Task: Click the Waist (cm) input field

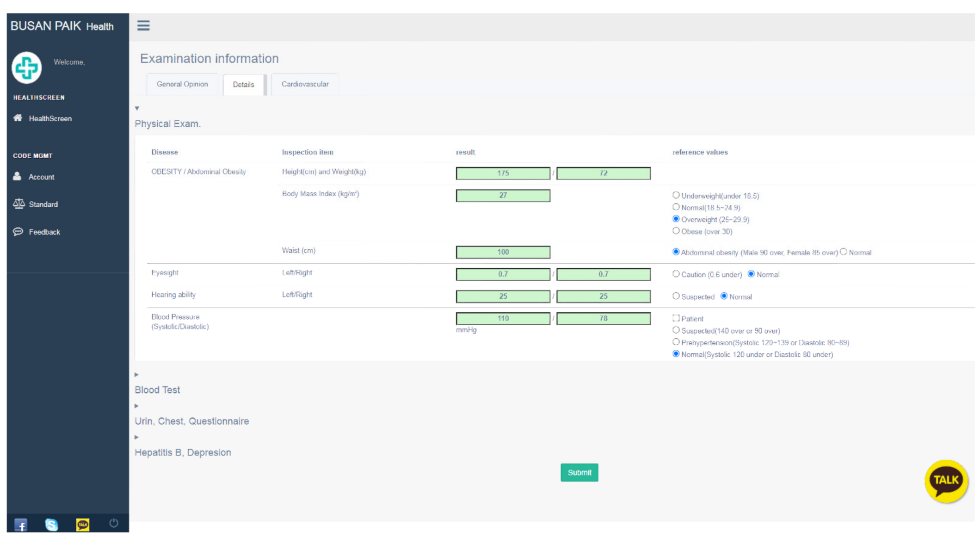Action: (x=503, y=252)
